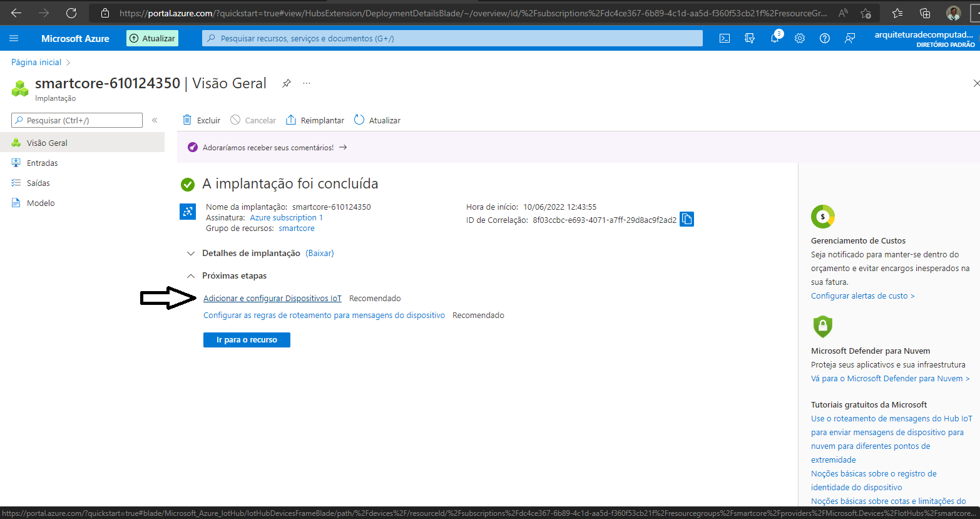Select Visão Geral in left menu
Screen dimensions: 980x519
(82, 143)
